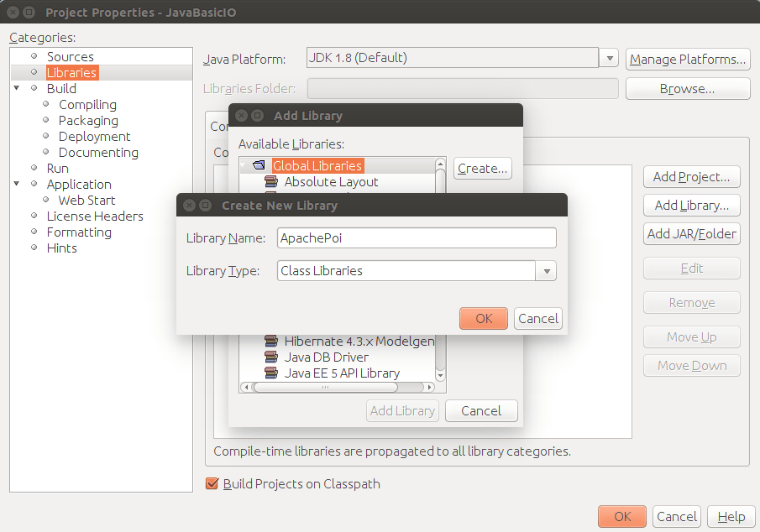The height and width of the screenshot is (532, 760).
Task: Click the Global Libraries folder icon
Action: [258, 165]
